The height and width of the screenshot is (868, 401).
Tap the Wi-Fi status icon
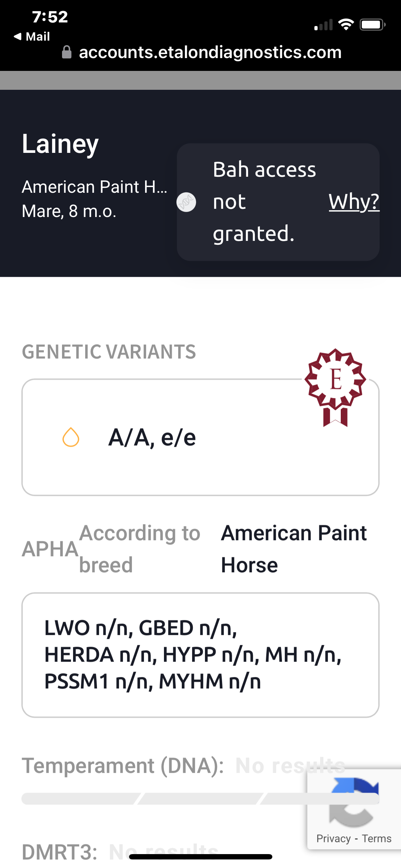pyautogui.click(x=346, y=25)
